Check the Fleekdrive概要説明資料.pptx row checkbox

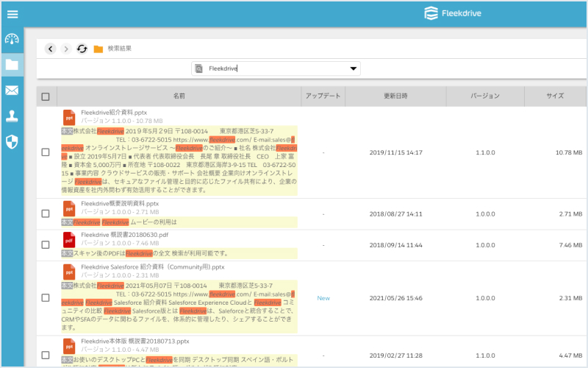(46, 213)
